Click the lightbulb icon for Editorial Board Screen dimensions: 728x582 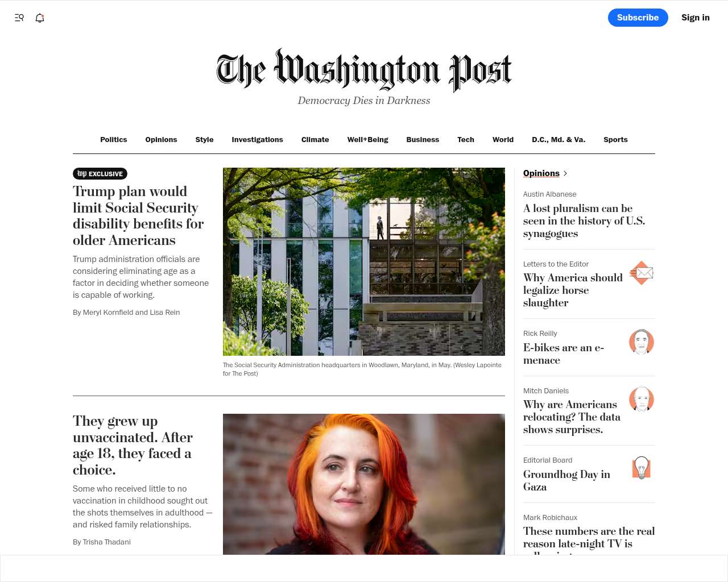[642, 468]
